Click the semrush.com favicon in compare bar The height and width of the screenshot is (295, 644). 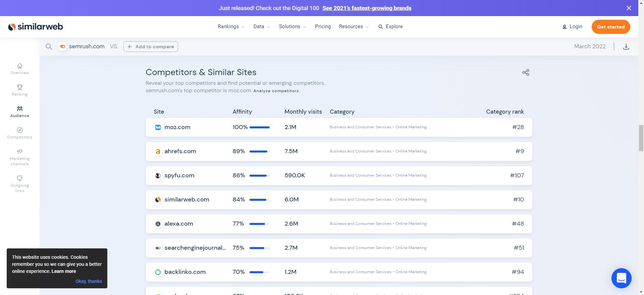point(62,47)
